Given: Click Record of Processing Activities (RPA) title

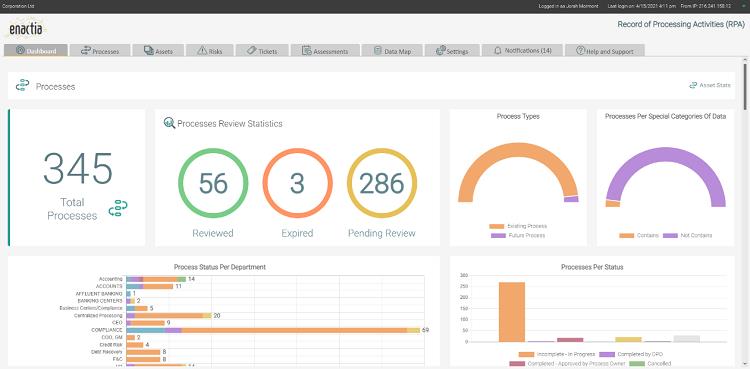Looking at the screenshot, I should tap(681, 24).
